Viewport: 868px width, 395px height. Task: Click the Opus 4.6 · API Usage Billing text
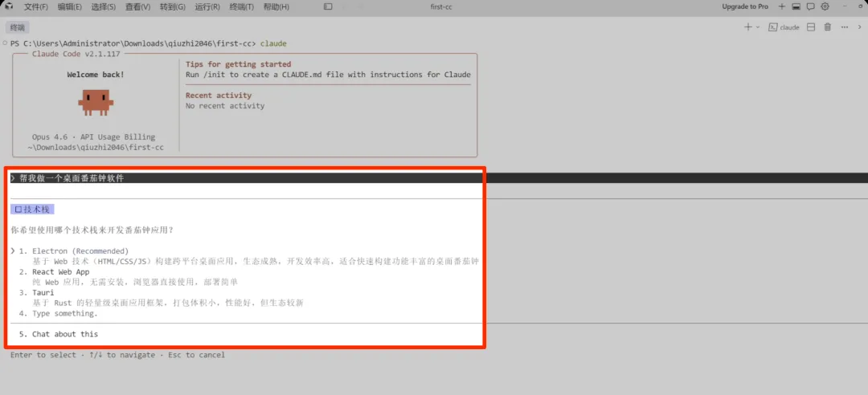pos(93,137)
